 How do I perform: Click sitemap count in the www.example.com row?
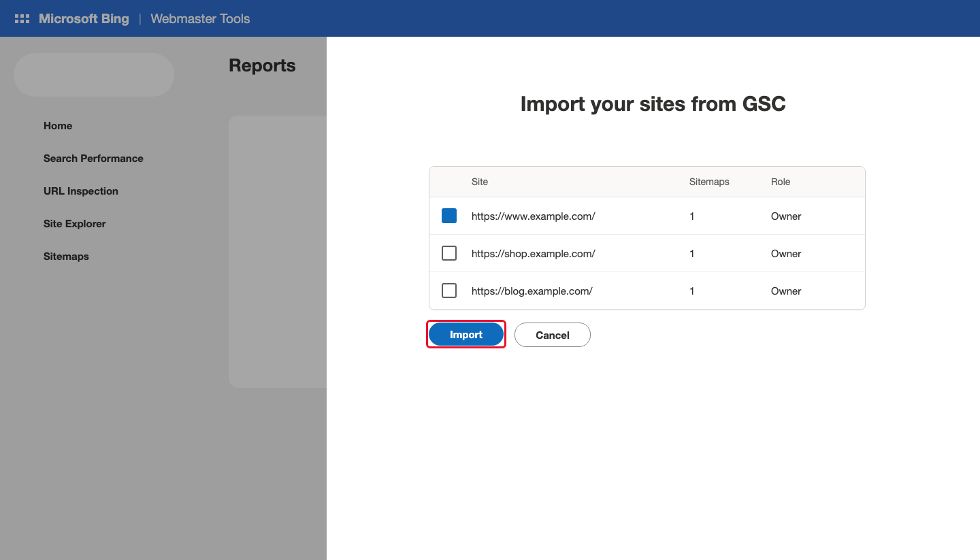click(x=692, y=216)
